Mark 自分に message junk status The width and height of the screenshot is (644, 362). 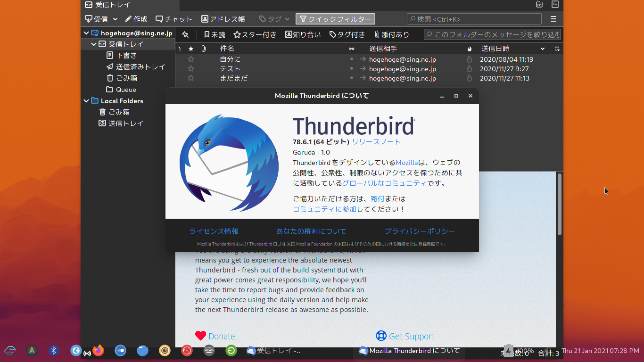point(469,59)
